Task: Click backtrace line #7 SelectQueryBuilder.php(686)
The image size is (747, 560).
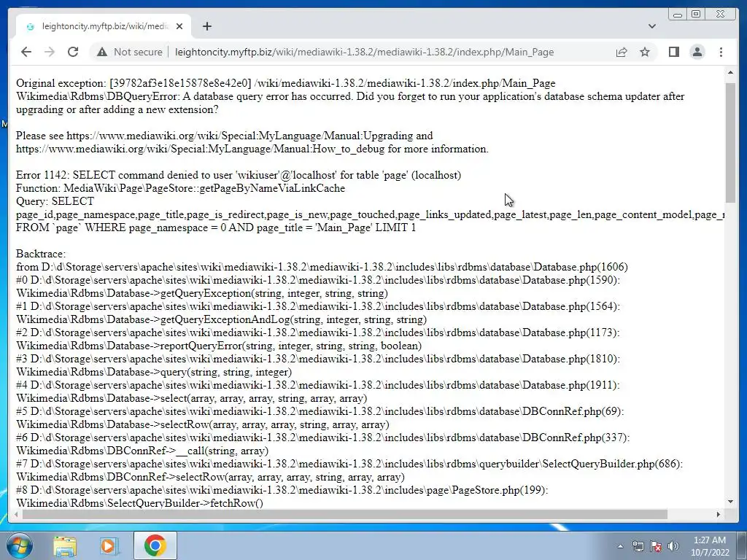Action: point(349,464)
